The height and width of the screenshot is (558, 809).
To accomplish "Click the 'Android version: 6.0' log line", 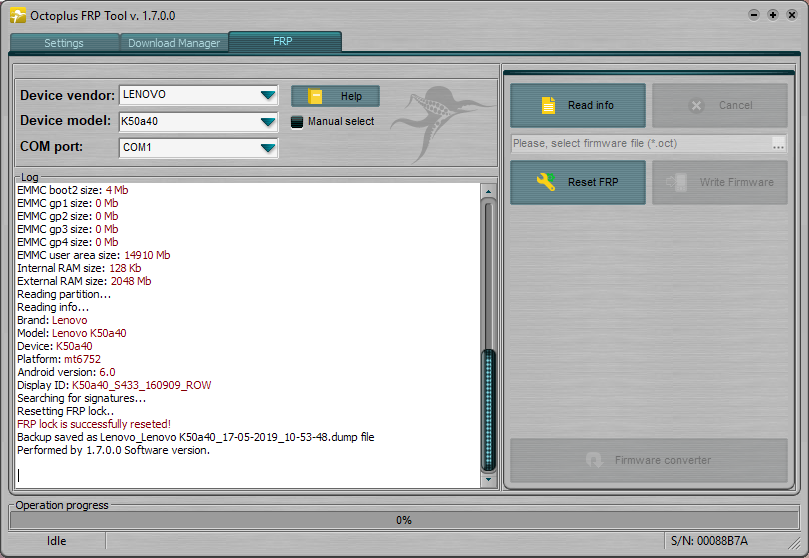I will (66, 372).
